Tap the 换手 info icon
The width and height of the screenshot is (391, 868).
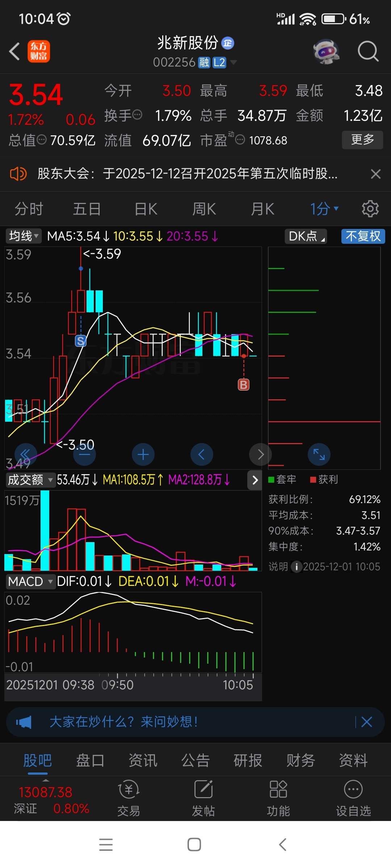[x=137, y=115]
